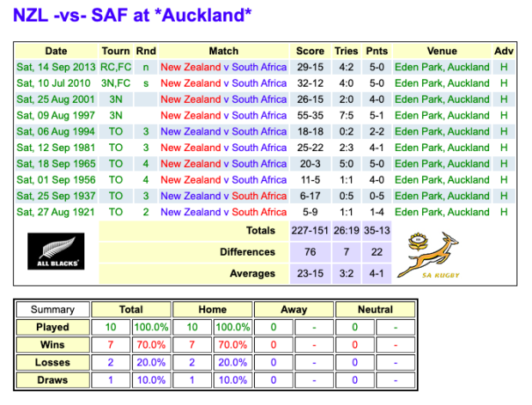Click the Venue column header
This screenshot has height=405, width=532.
click(x=442, y=51)
